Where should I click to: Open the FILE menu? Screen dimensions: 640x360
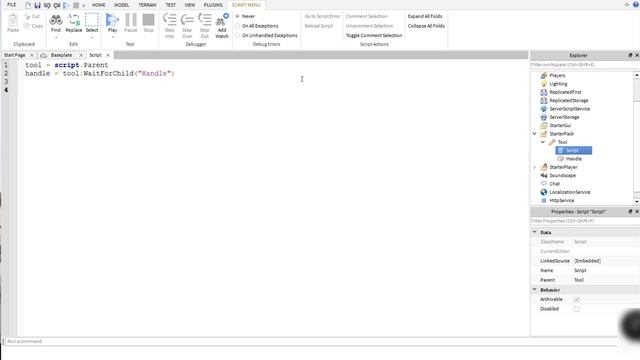[x=11, y=5]
